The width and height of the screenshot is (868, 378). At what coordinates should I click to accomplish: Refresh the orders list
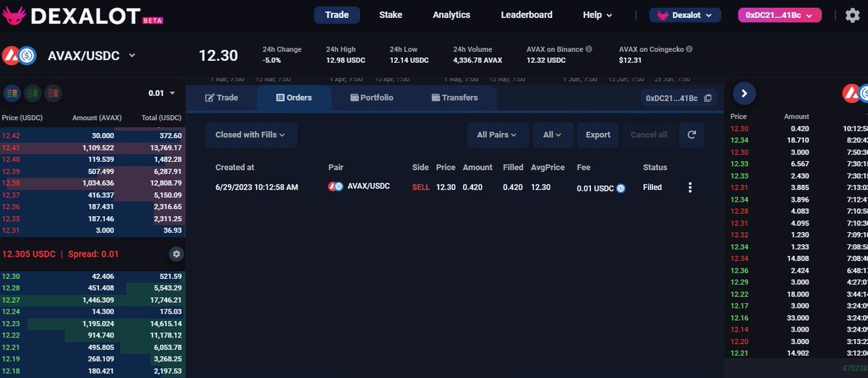click(692, 134)
